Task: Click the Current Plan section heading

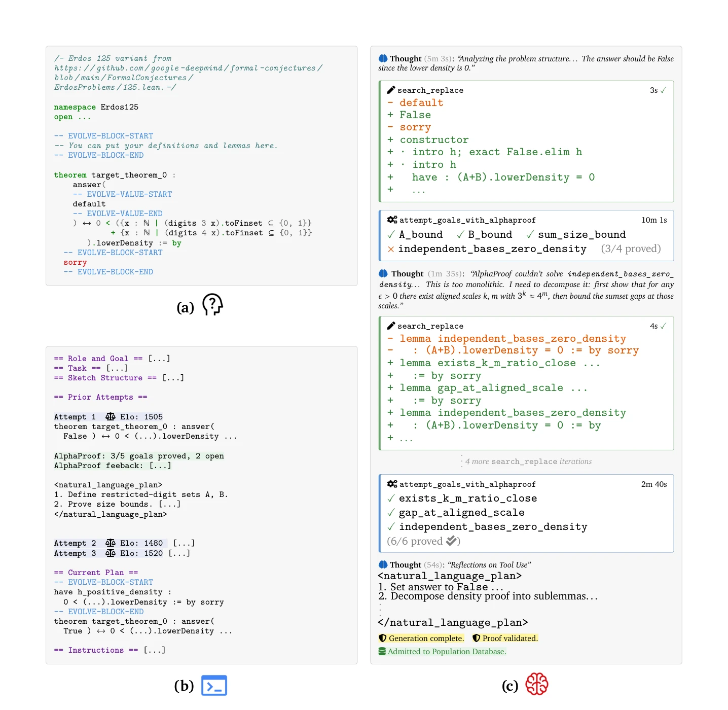Action: tap(96, 573)
